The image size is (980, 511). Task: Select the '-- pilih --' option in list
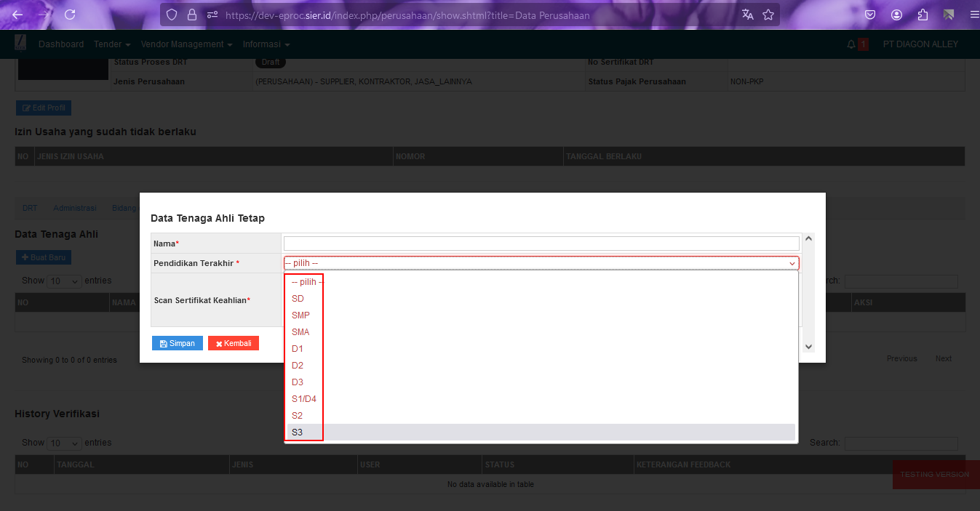point(541,282)
